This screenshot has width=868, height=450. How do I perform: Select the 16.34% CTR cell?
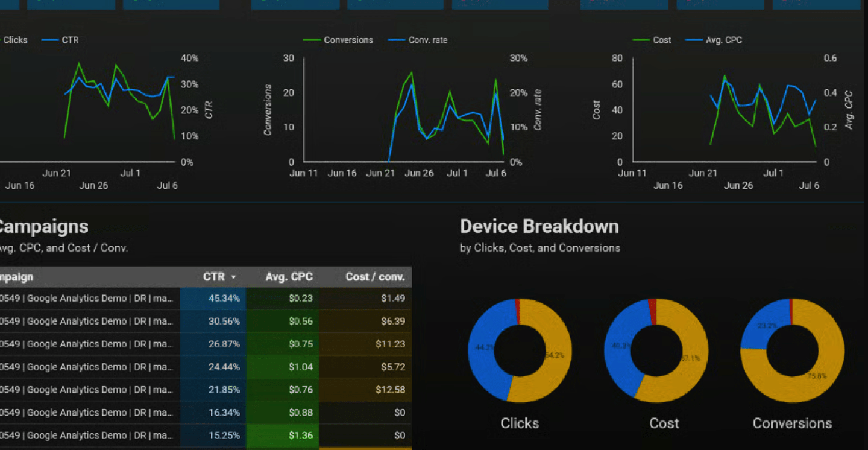pyautogui.click(x=213, y=413)
